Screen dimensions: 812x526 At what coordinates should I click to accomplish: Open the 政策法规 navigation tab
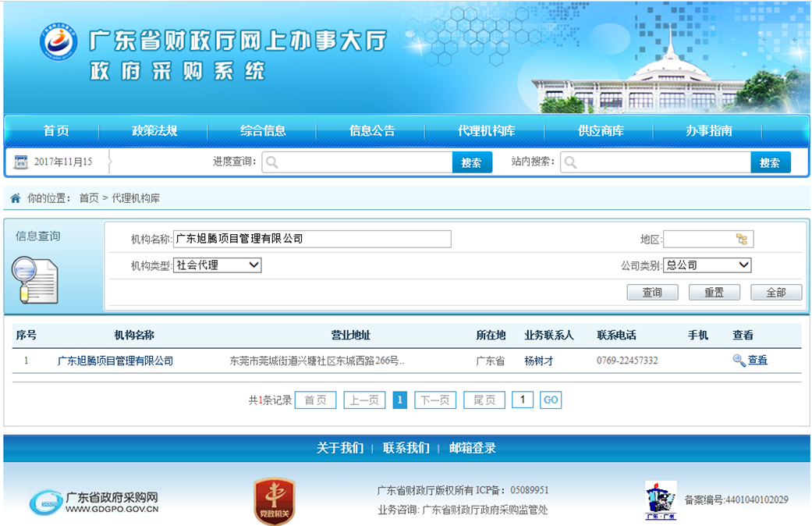(154, 130)
